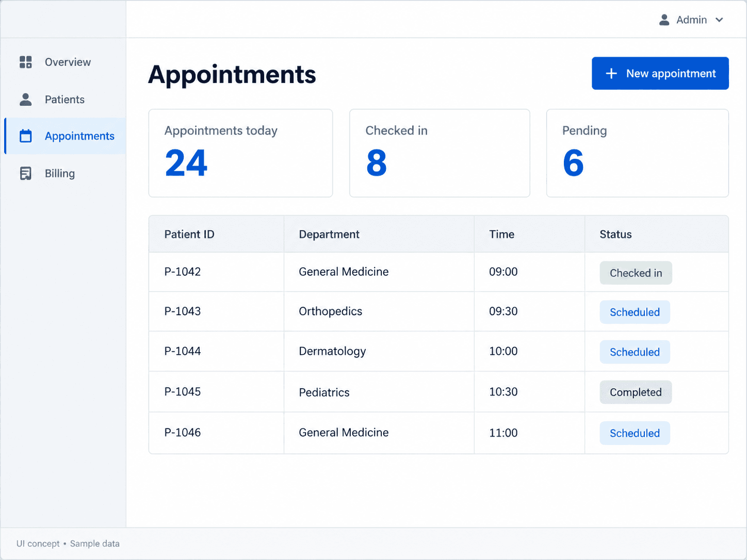Viewport: 747px width, 560px height.
Task: Click the Pending summary card
Action: 637,153
